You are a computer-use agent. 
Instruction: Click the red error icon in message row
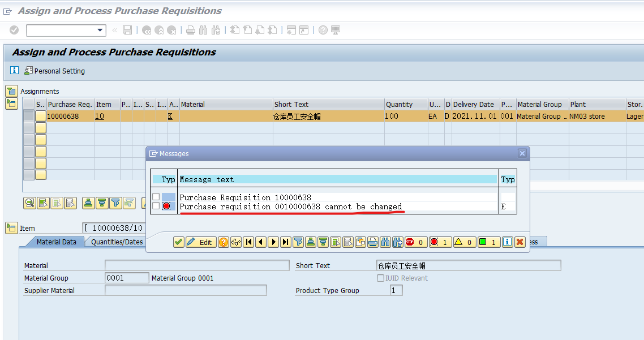(x=166, y=206)
